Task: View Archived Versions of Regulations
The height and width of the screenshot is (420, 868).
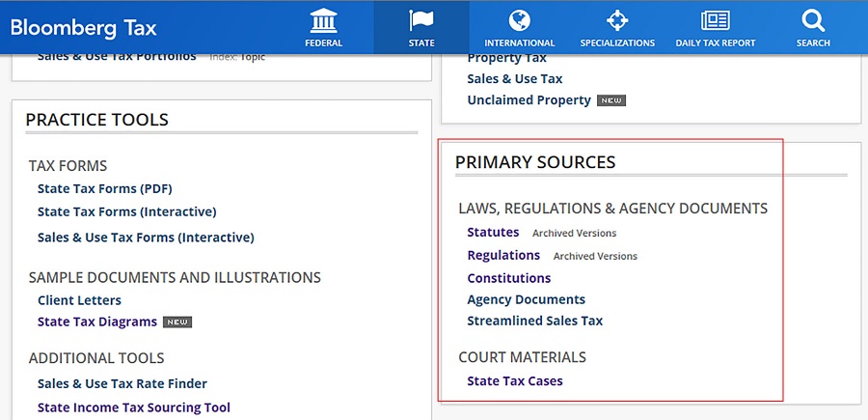Action: coord(595,256)
